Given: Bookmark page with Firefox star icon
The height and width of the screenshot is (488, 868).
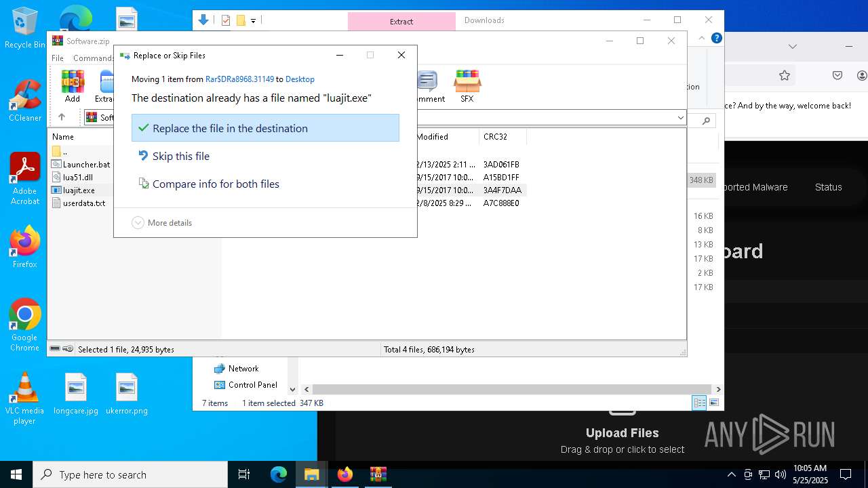Looking at the screenshot, I should click(x=785, y=75).
